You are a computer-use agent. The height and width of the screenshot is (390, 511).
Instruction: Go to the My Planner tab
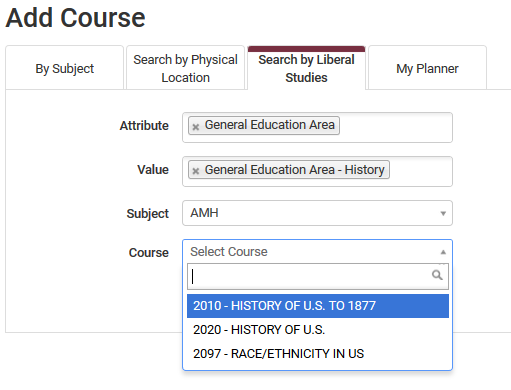(427, 68)
